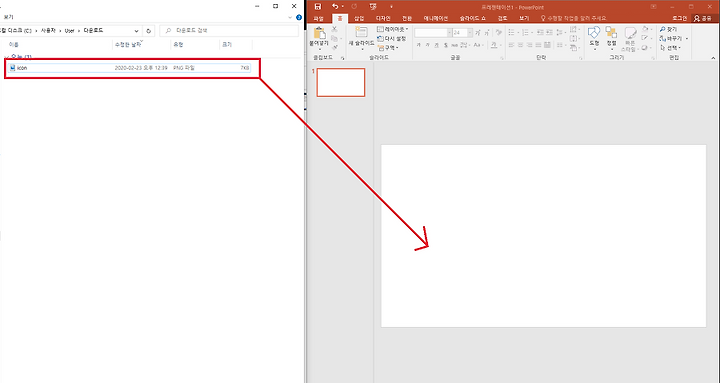This screenshot has height=383, width=720.
Task: Center text alignment
Action: [x=520, y=45]
